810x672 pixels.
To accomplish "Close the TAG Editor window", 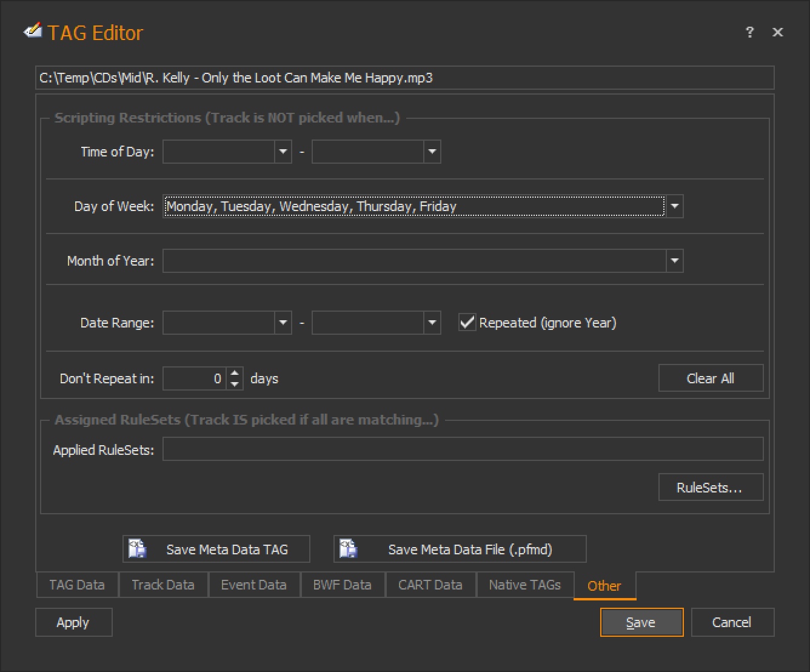I will coord(778,32).
